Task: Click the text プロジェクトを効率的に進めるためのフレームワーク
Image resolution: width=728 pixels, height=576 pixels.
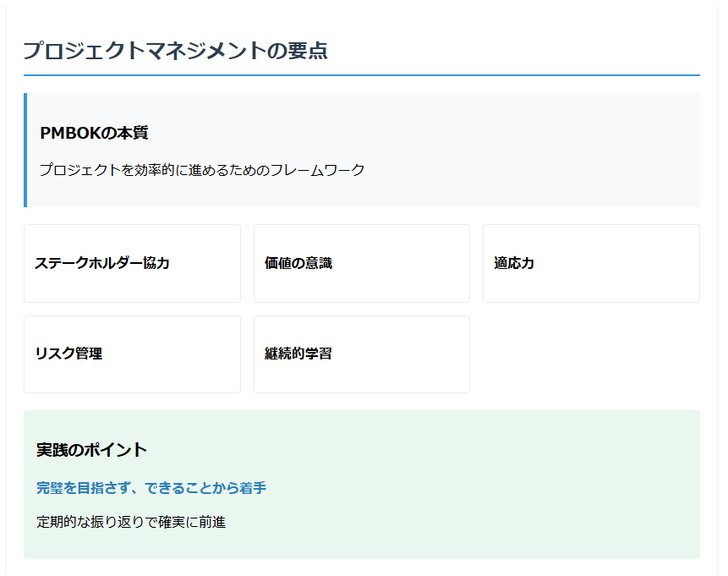Action: (x=202, y=169)
